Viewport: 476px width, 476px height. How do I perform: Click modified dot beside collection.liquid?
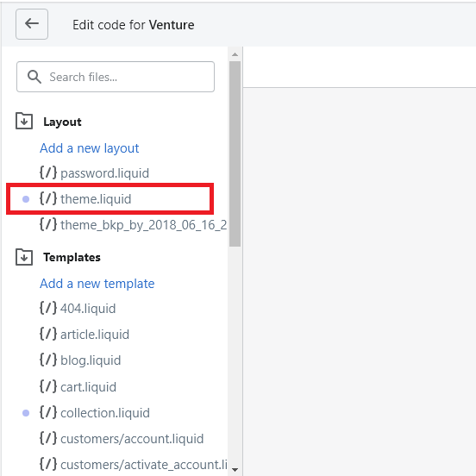click(26, 413)
